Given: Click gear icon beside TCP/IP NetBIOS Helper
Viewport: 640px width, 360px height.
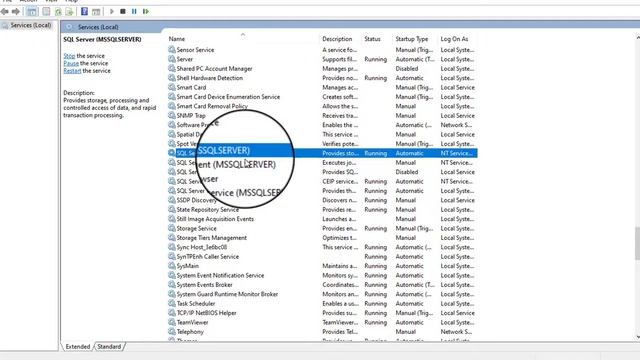Looking at the screenshot, I should 172,313.
